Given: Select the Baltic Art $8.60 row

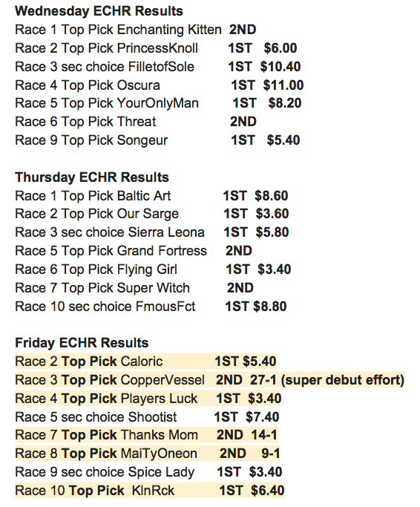Looking at the screenshot, I should 151,196.
